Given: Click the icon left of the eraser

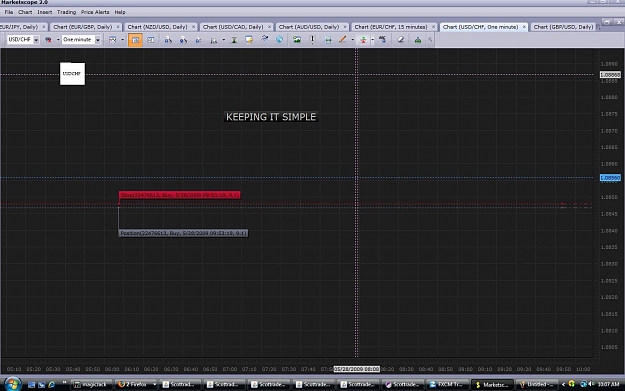Looking at the screenshot, I should coord(382,39).
